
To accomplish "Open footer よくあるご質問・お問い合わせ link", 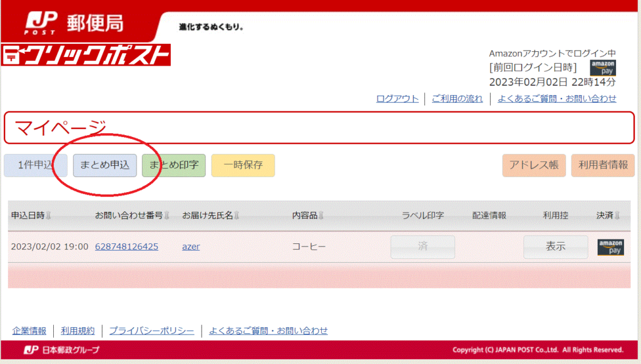I will pos(268,331).
